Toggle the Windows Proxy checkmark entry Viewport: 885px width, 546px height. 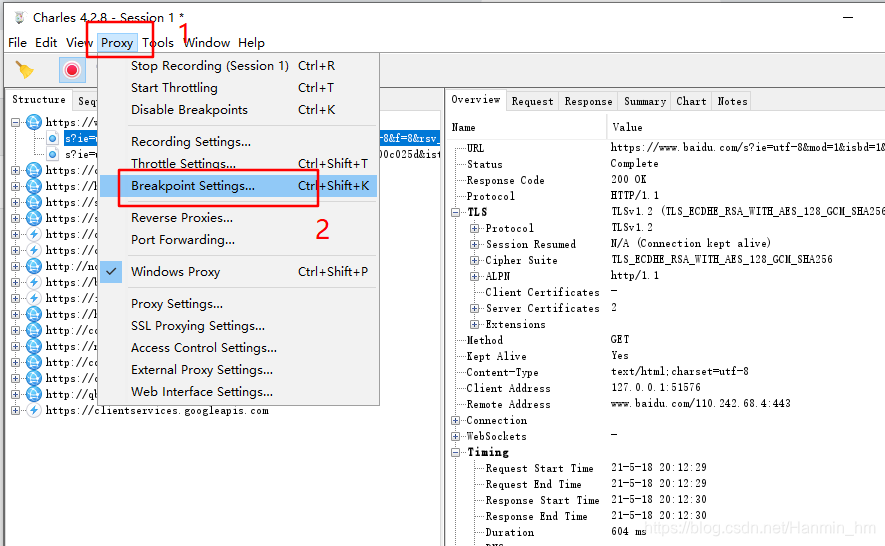(237, 272)
